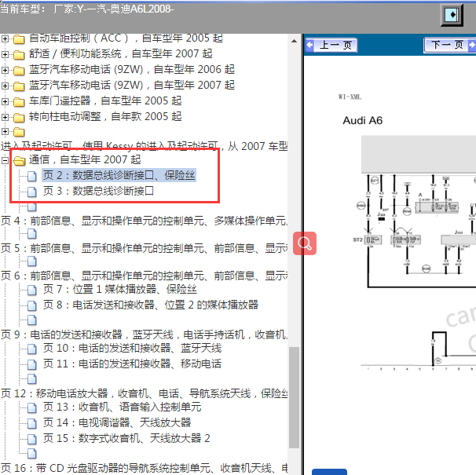Open 转向柱电动调整 2005 entry
Image resolution: width=476 pixels, height=475 pixels.
(105, 117)
